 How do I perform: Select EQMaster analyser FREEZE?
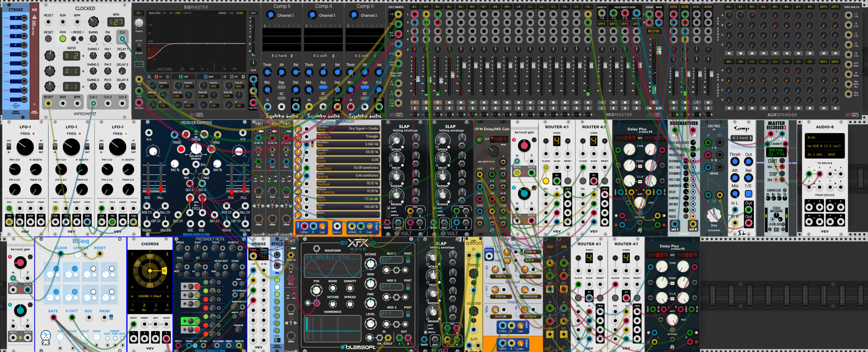188,13
